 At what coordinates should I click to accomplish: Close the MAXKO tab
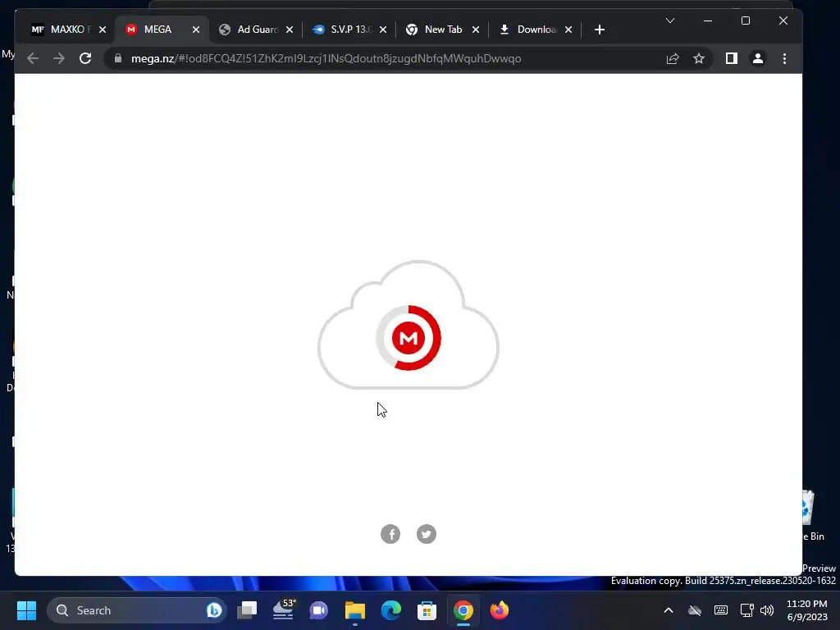click(103, 30)
